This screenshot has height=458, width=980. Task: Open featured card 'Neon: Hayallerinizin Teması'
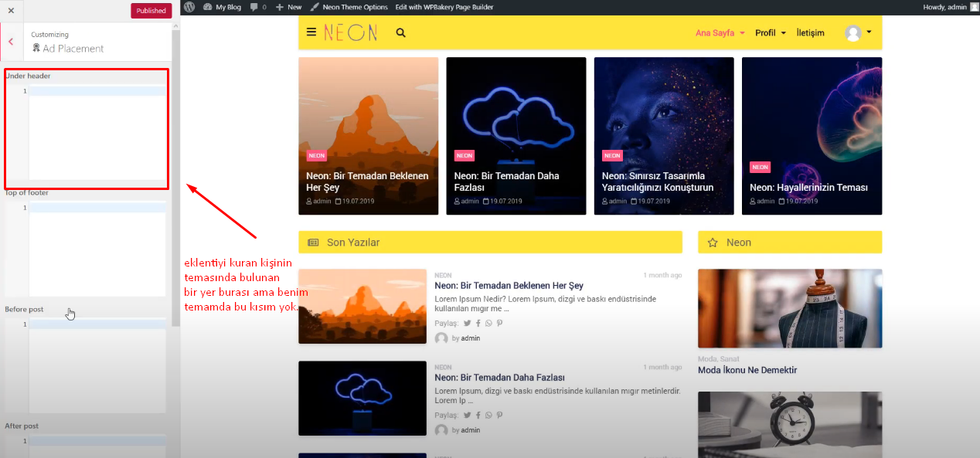pos(812,136)
